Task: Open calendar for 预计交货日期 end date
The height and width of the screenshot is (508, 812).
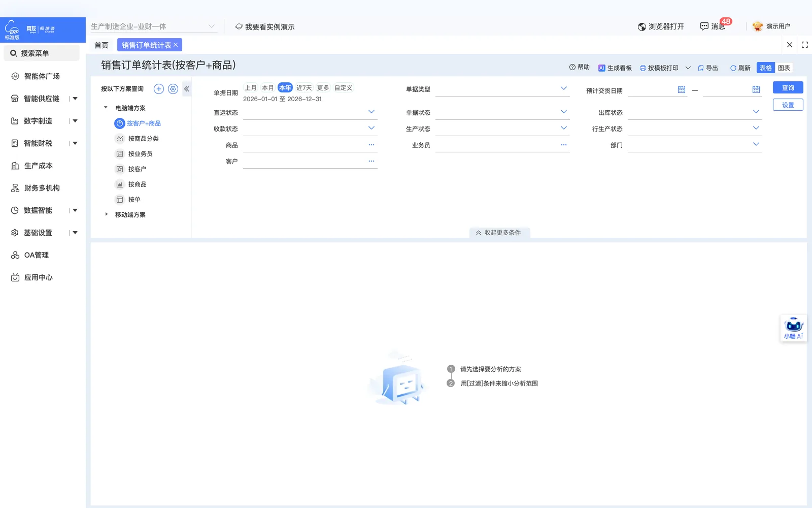Action: (756, 89)
